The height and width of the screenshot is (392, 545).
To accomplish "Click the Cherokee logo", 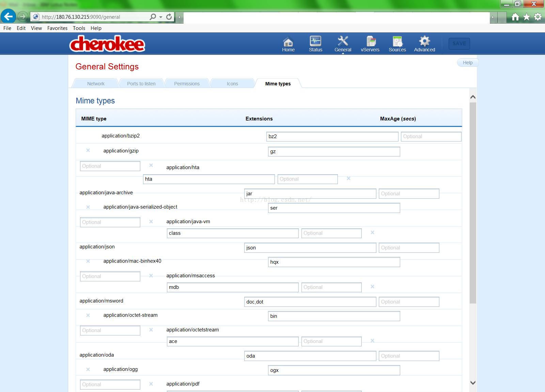I will 107,44.
